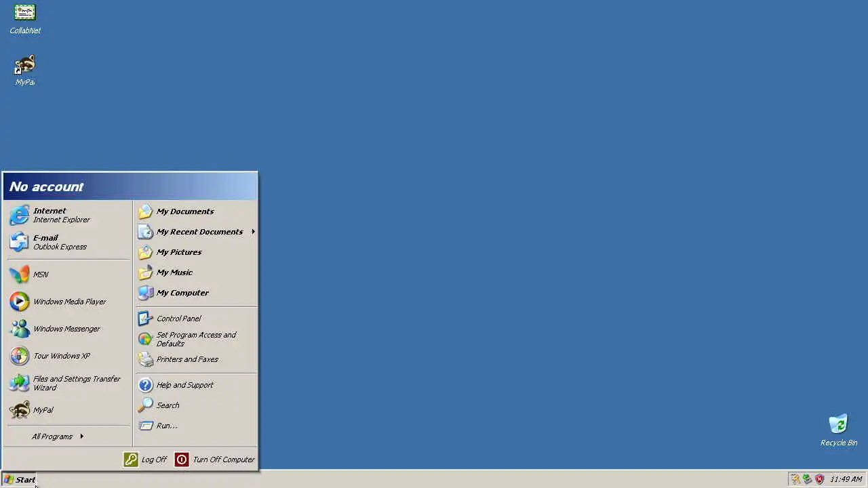Open the My Documents folder

196,211
